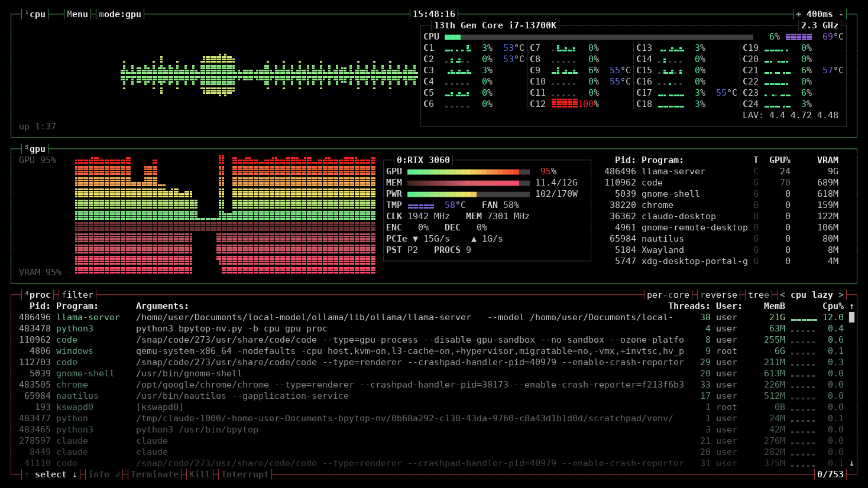Click the Kill button
Screen dimensions: 868x488
pos(199,474)
